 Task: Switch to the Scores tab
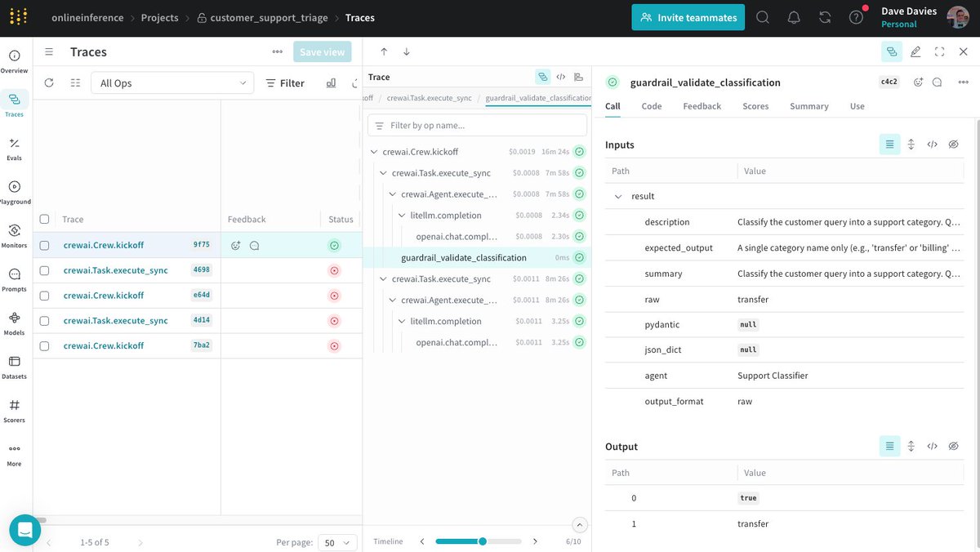pyautogui.click(x=755, y=106)
